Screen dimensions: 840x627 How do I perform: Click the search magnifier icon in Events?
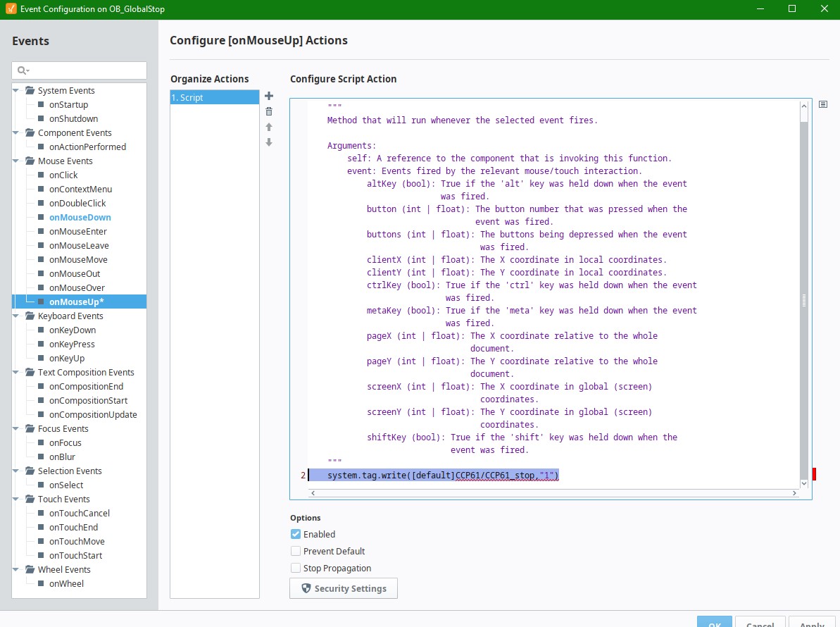23,70
